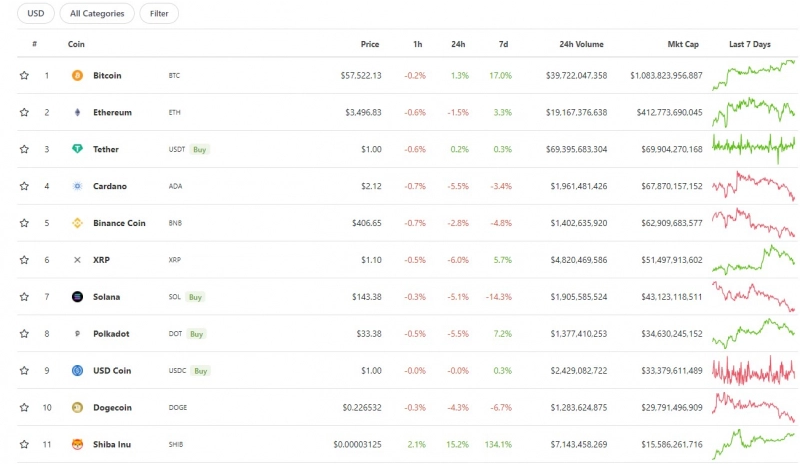
Task: Open the Filter options
Action: pyautogui.click(x=159, y=14)
